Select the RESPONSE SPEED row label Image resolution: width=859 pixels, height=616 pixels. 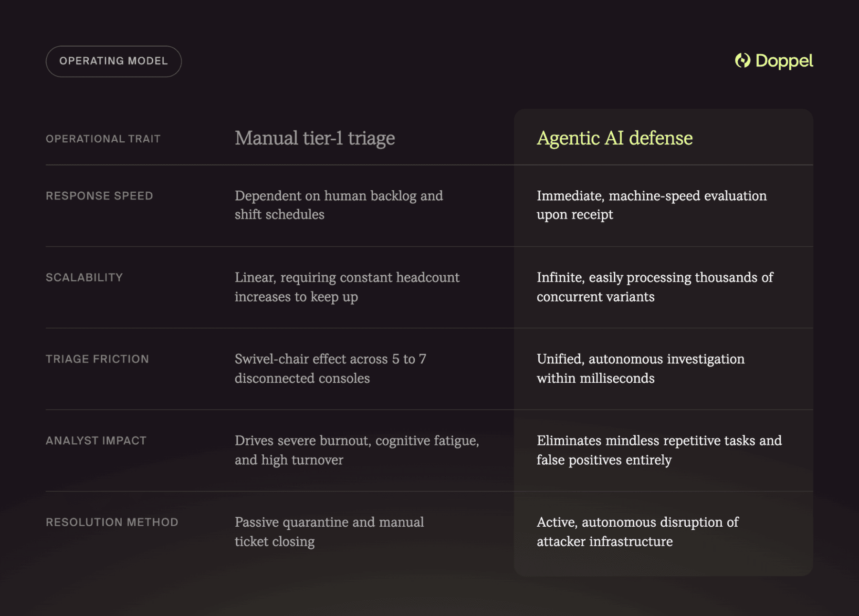(x=99, y=196)
